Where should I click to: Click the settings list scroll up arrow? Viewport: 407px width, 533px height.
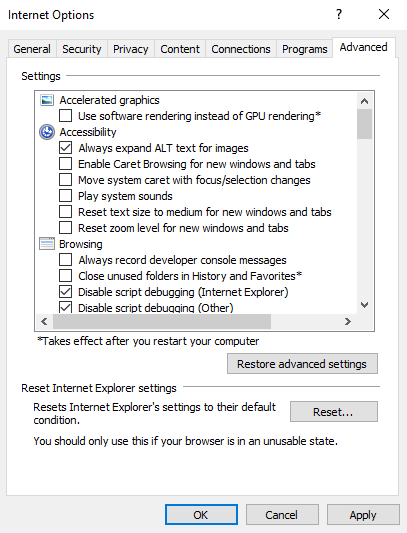[364, 101]
